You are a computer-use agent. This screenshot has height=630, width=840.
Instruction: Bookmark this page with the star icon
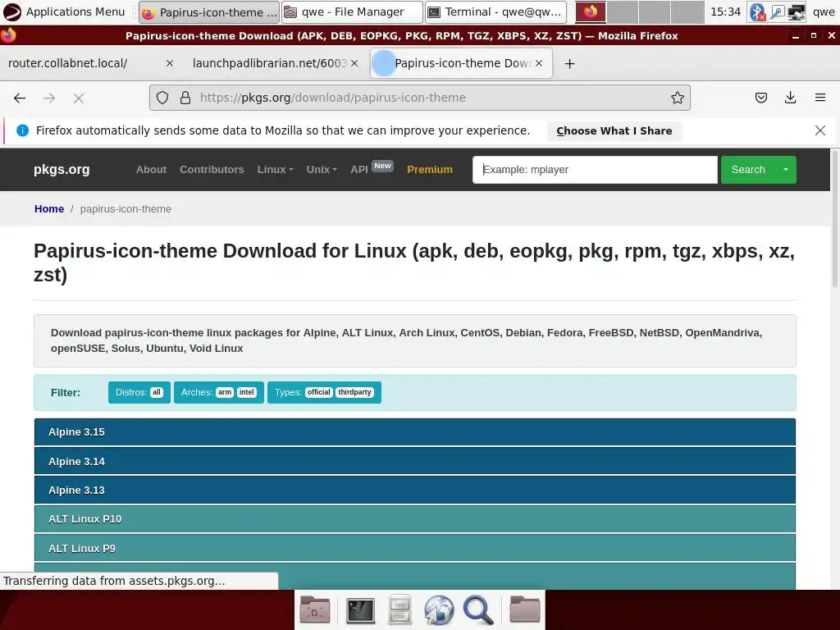pos(677,98)
